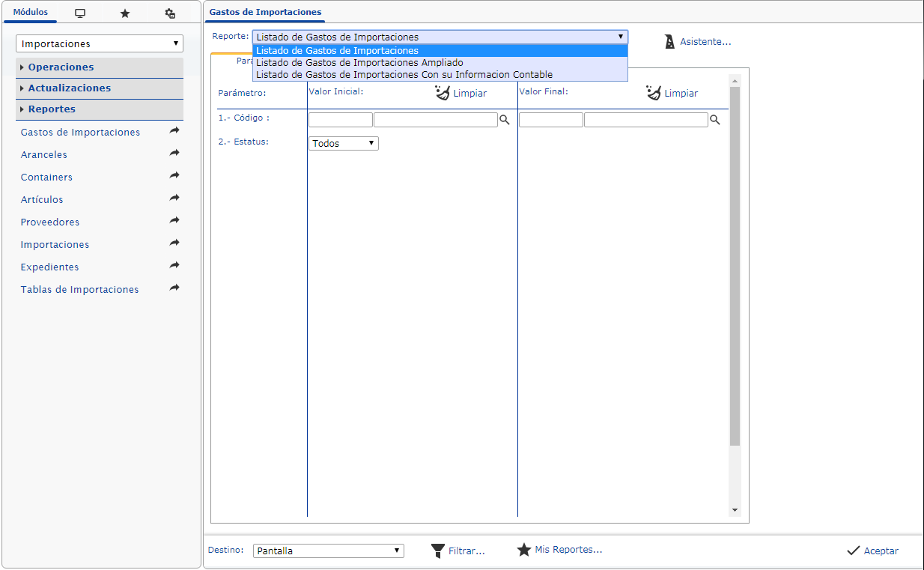Image resolution: width=924 pixels, height=570 pixels.
Task: Click the Aceptar button
Action: click(x=873, y=551)
